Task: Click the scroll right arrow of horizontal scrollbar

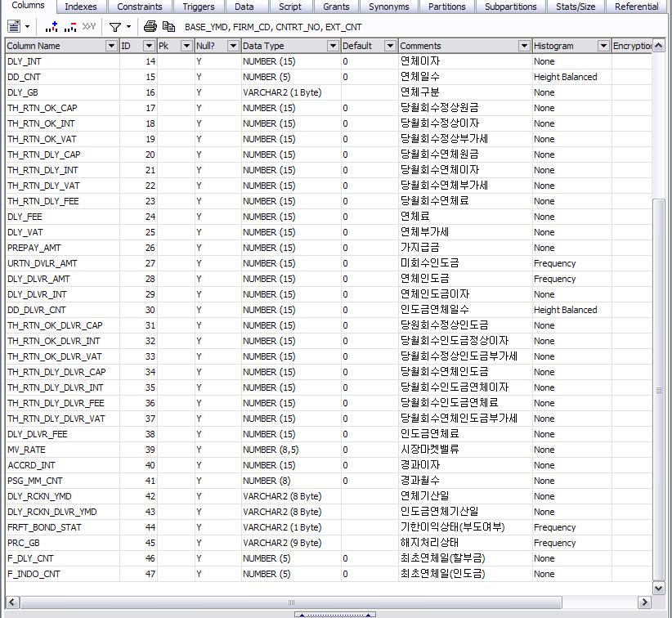Action: 645,602
